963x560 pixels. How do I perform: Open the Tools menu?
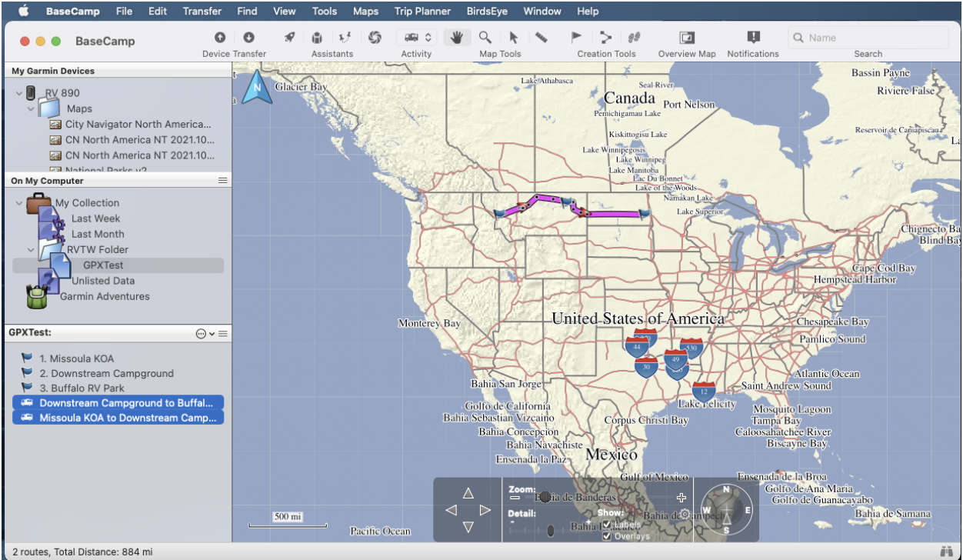pos(325,11)
